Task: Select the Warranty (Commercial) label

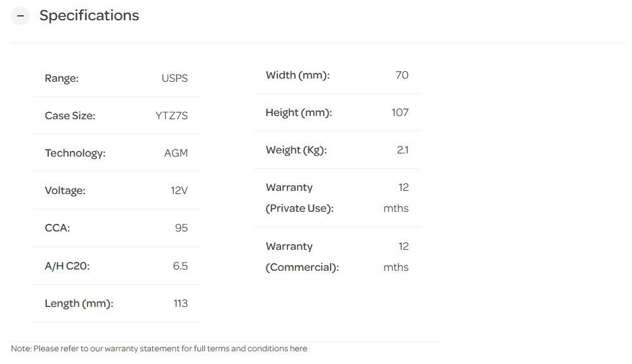Action: pyautogui.click(x=302, y=257)
